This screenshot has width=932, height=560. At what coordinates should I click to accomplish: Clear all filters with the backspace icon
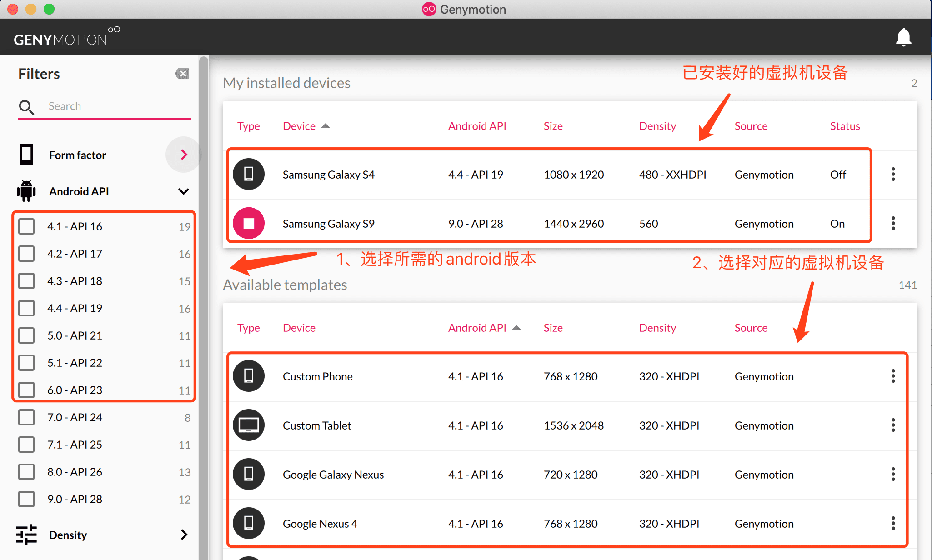click(182, 74)
